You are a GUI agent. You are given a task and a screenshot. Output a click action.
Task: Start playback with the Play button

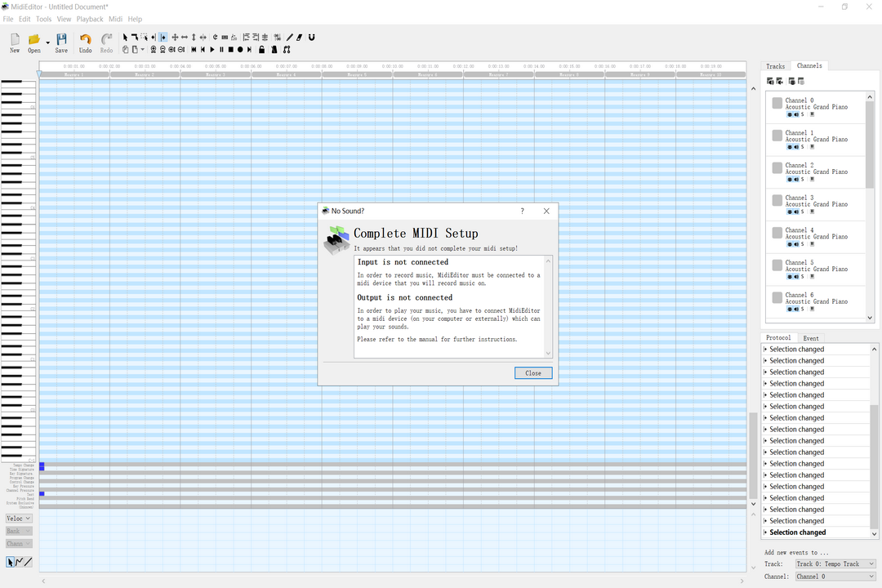click(x=212, y=49)
